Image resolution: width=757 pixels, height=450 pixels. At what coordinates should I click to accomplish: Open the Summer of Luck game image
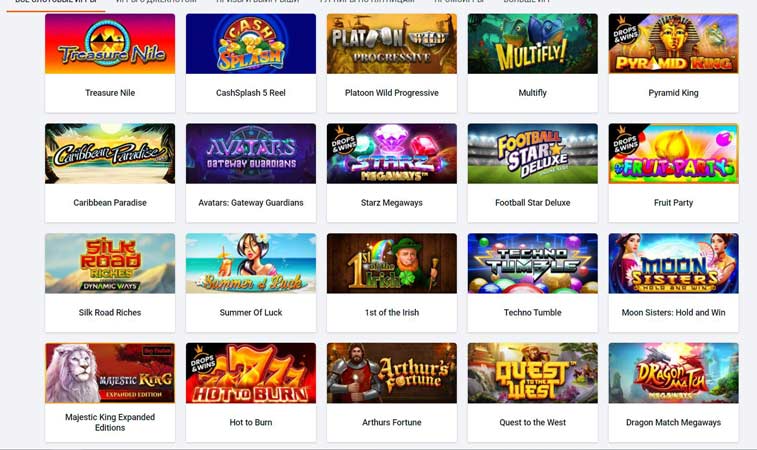(x=251, y=264)
